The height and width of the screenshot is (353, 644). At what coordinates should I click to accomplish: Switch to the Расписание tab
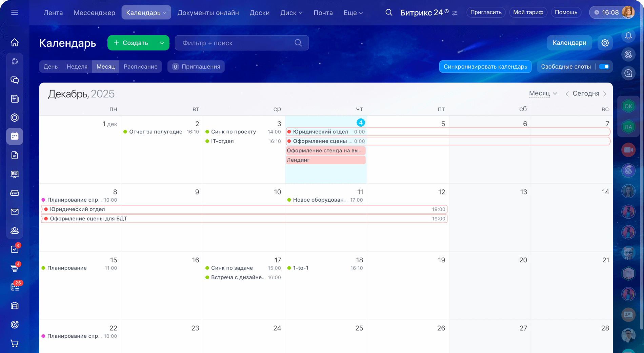point(140,67)
